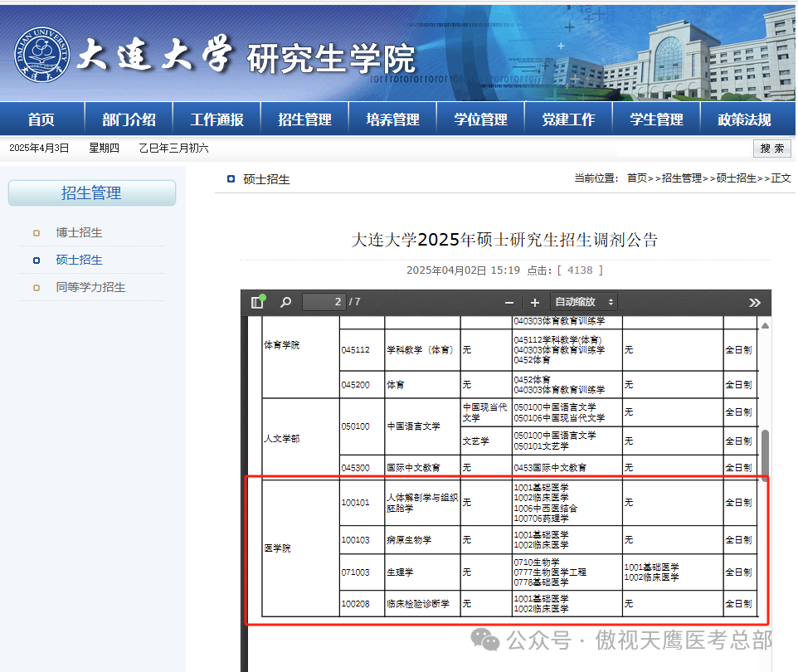Open the 培养管理 navigation tab

coord(393,119)
